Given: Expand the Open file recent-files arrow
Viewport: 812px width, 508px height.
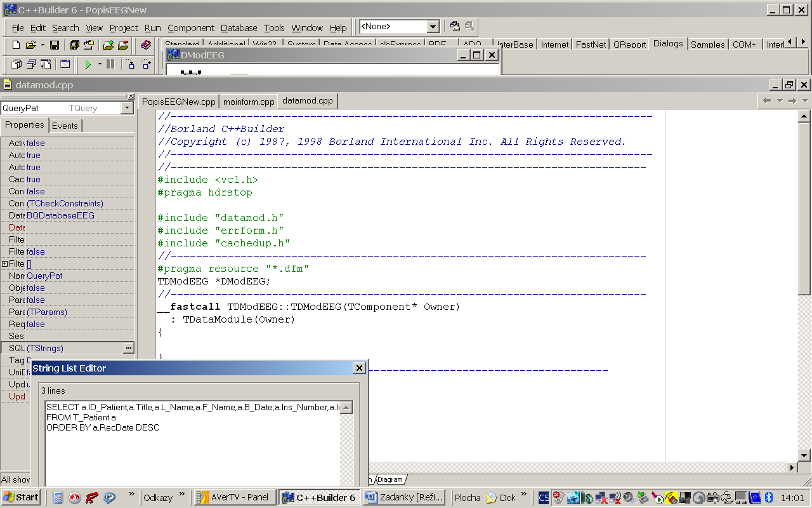Looking at the screenshot, I should coord(43,45).
